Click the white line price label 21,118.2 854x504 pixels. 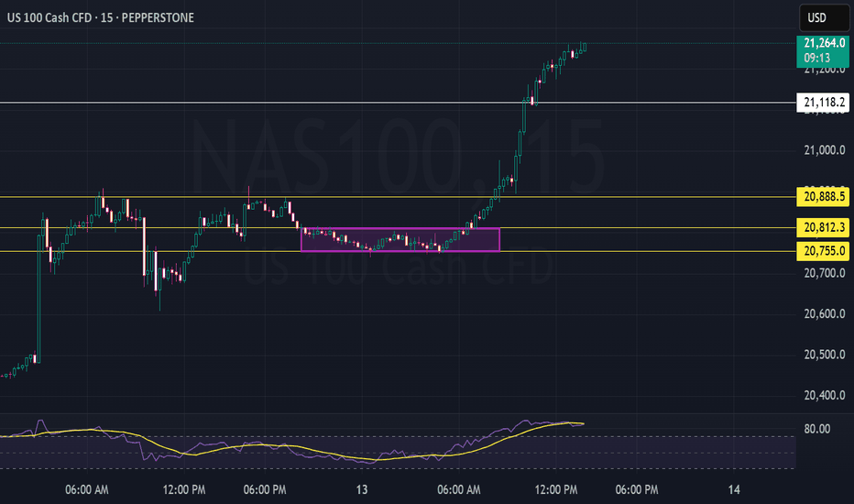point(823,103)
